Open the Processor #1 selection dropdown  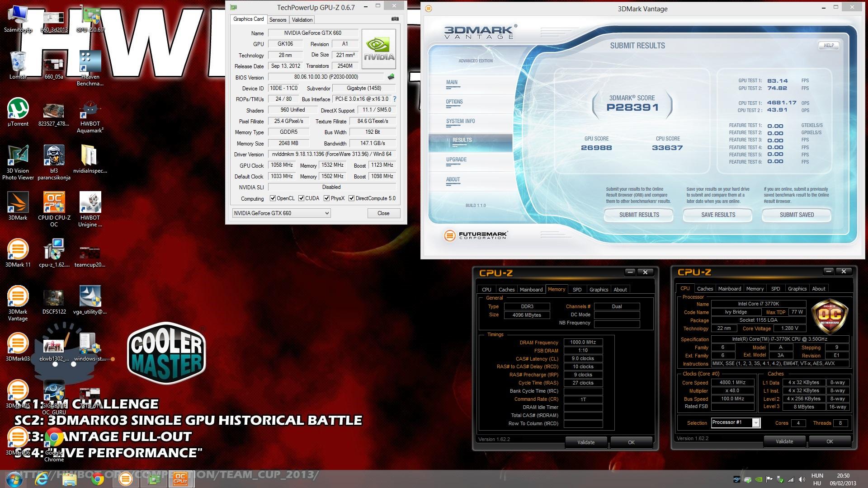(x=755, y=423)
